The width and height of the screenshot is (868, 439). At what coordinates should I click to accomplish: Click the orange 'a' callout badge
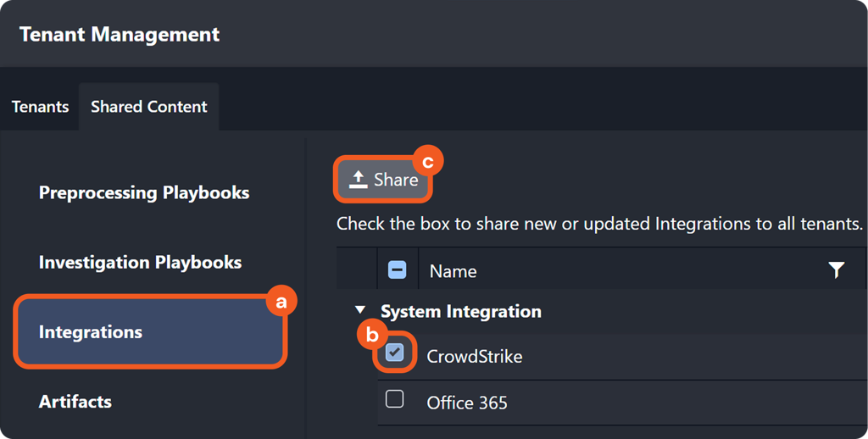point(282,301)
